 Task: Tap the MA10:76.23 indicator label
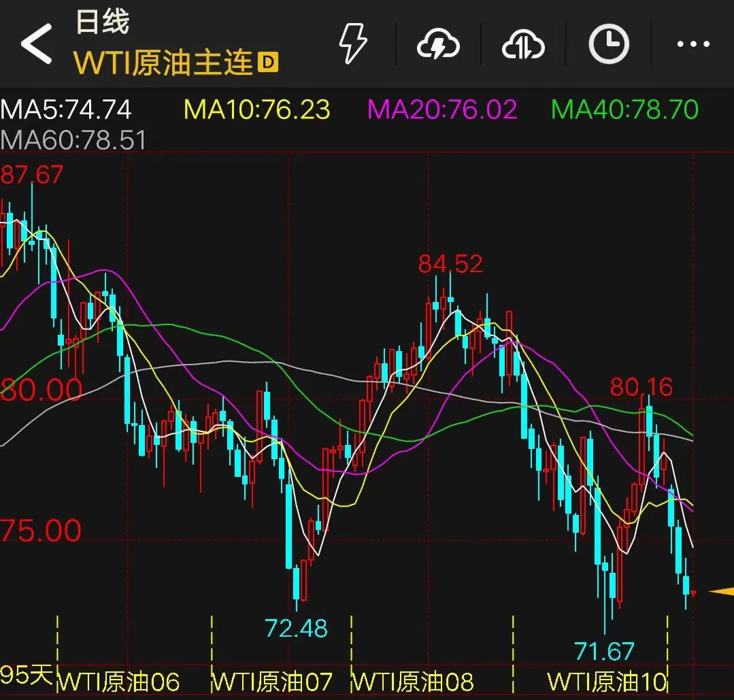(257, 110)
